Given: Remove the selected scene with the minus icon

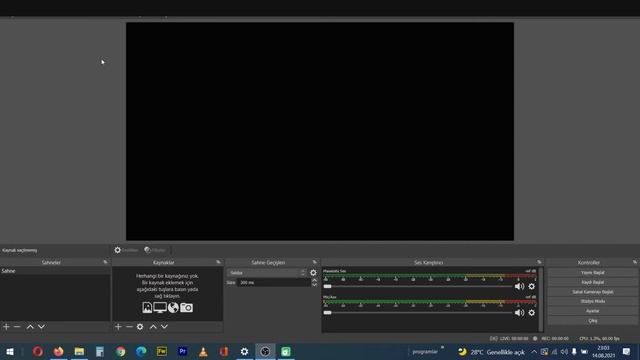Looking at the screenshot, I should tap(17, 327).
